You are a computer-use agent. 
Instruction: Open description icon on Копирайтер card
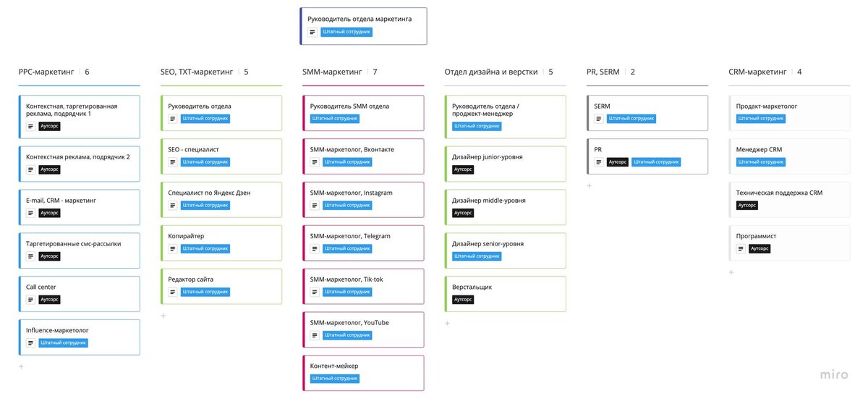tap(172, 248)
